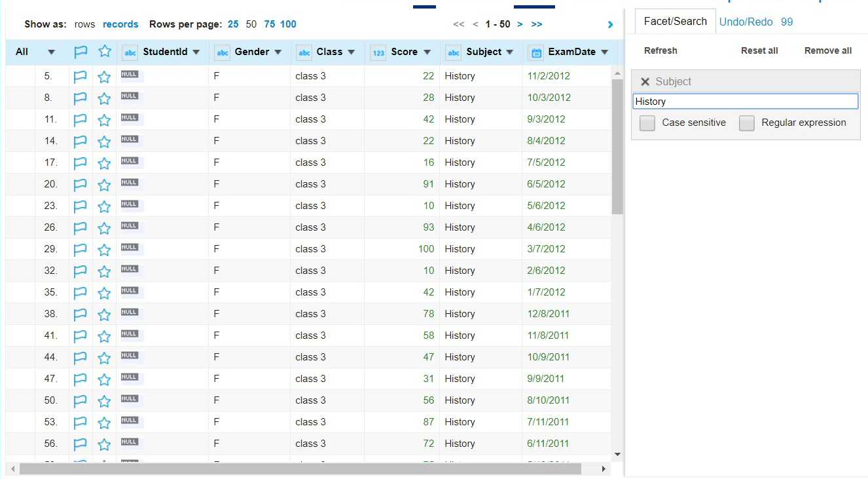
Task: Click Reset all facets
Action: (x=759, y=50)
